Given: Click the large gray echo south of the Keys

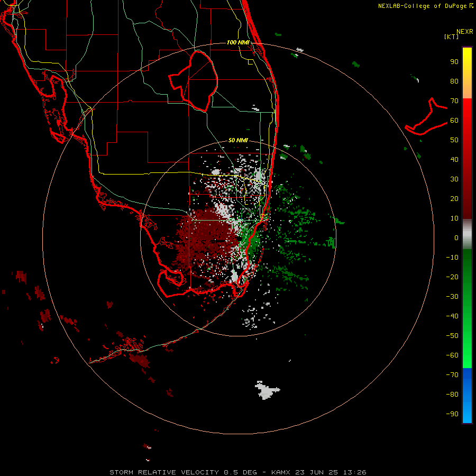Looking at the screenshot, I should click(x=267, y=390).
